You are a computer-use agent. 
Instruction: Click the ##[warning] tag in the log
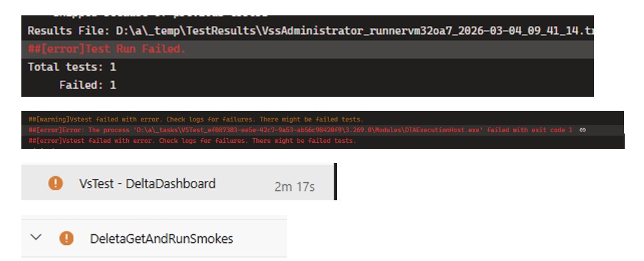click(49, 119)
